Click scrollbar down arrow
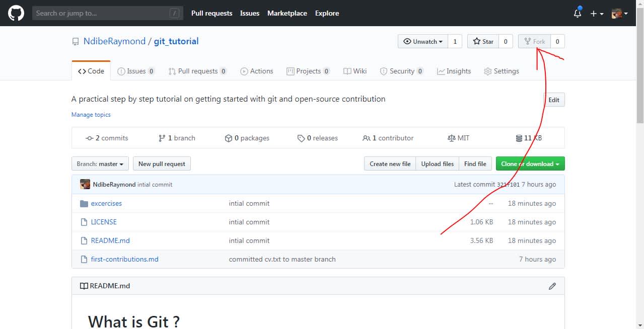This screenshot has width=644, height=329. [x=640, y=325]
